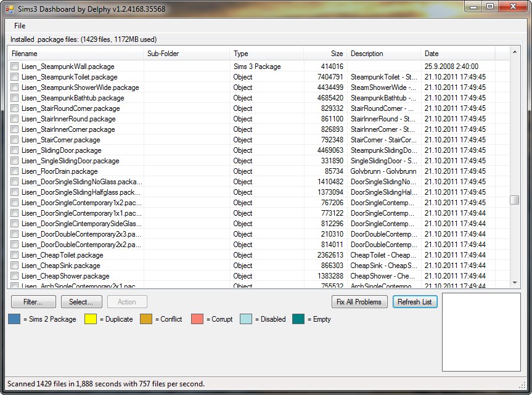Screen dimensions: 532x395
Task: Click the blue Sims 2 Package legend swatch
Action: point(14,319)
